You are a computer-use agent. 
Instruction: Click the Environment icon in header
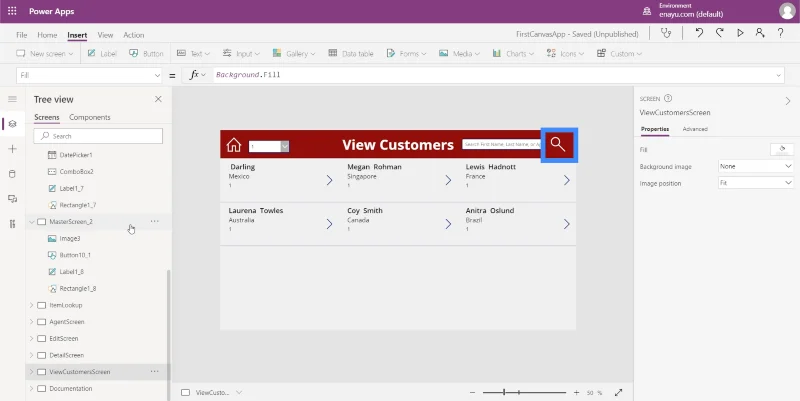point(647,11)
